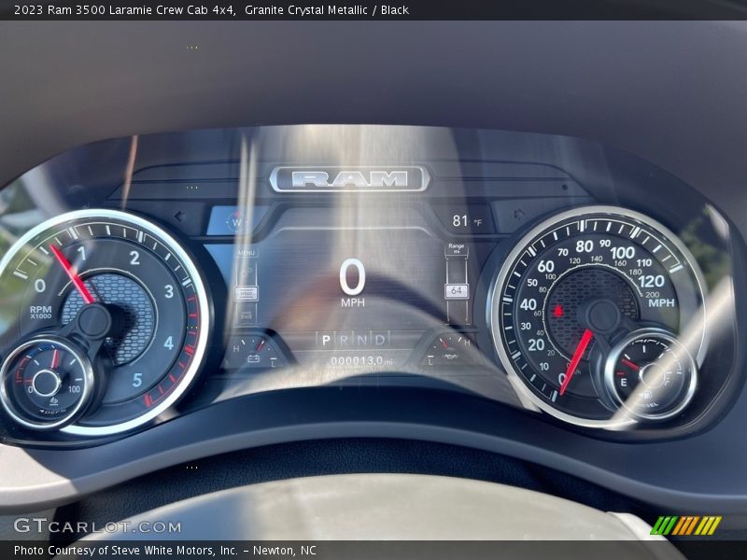This screenshot has width=747, height=560.
Task: Tap the compass direction indicator
Action: (235, 221)
